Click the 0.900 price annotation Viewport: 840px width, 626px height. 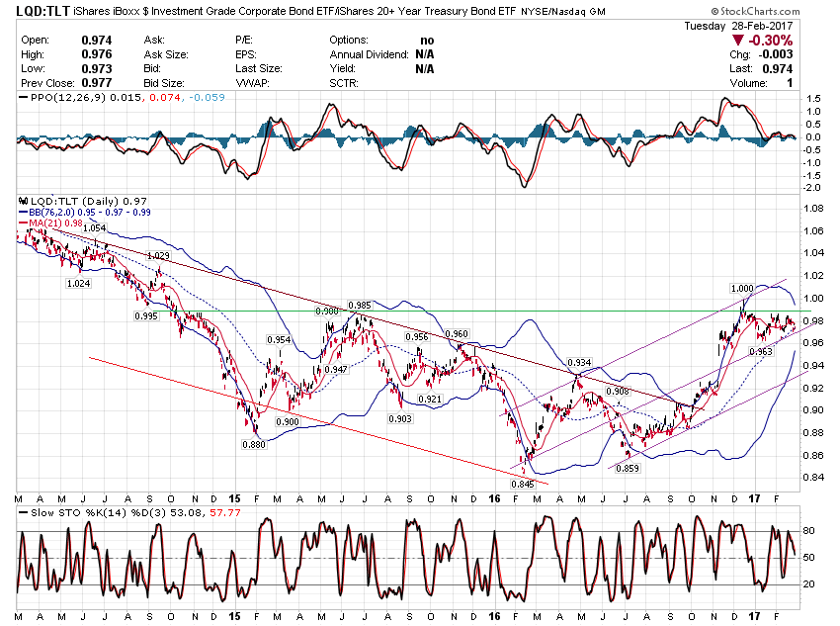tap(288, 422)
